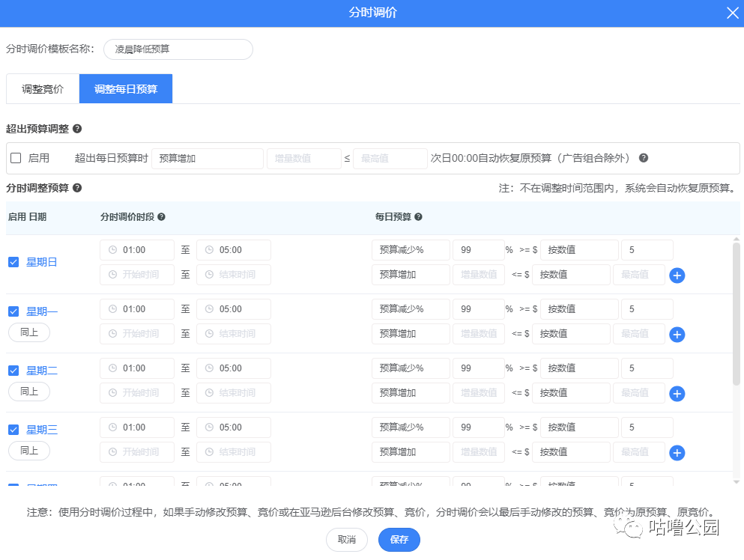The height and width of the screenshot is (560, 744).
Task: Uncheck the 星期日 checkbox
Action: 13,262
